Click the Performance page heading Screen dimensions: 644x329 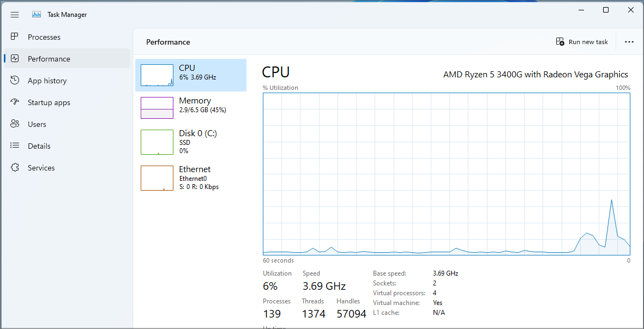coord(168,42)
